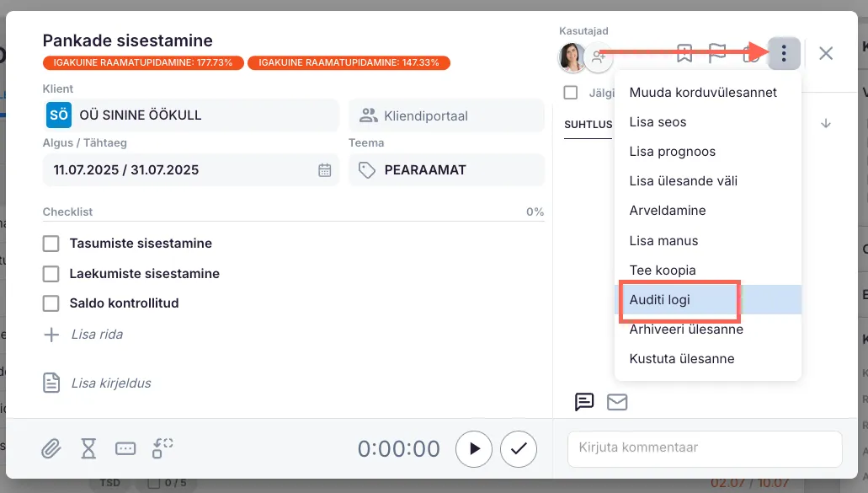Check the Tasumiste sisestamine checkbox
Viewport: 868px width, 493px height.
click(51, 244)
